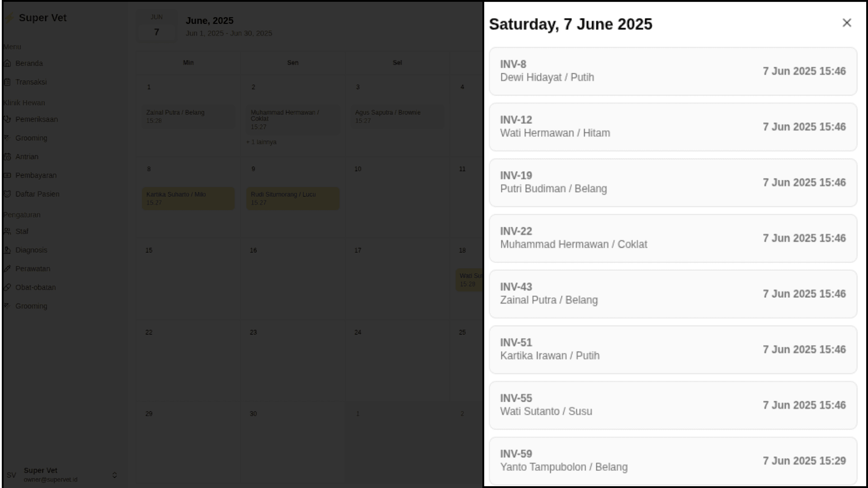Select the highlighted Kartika Suharto / Milo event
The height and width of the screenshot is (488, 868).
[188, 198]
